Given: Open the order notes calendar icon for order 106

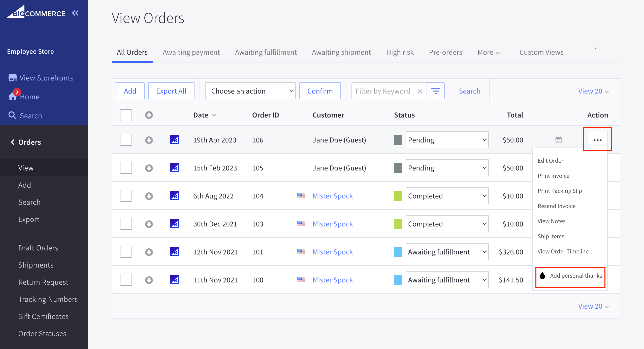Looking at the screenshot, I should [x=559, y=140].
